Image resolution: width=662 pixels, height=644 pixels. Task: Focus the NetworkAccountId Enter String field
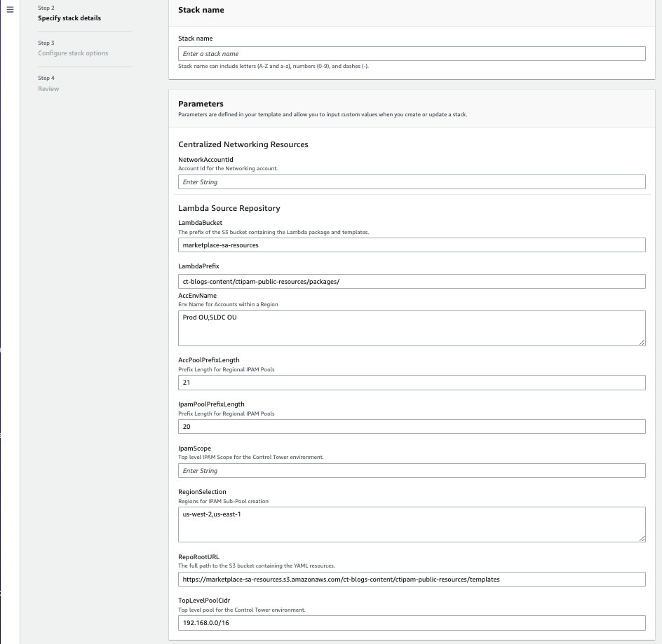(x=412, y=181)
